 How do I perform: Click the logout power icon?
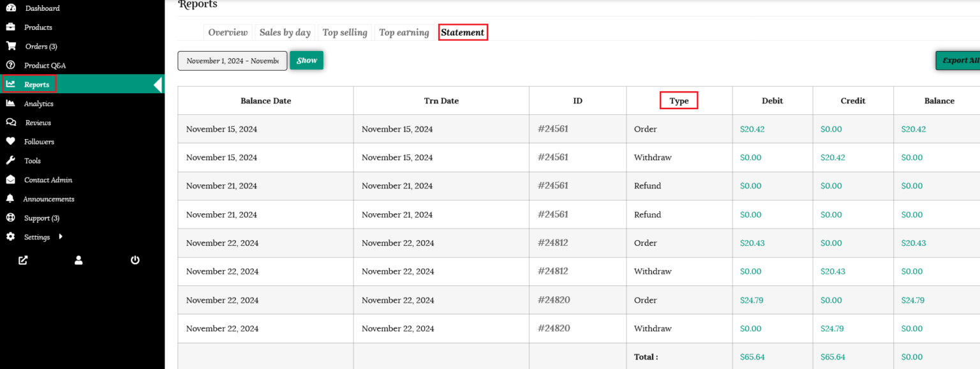pyautogui.click(x=135, y=260)
